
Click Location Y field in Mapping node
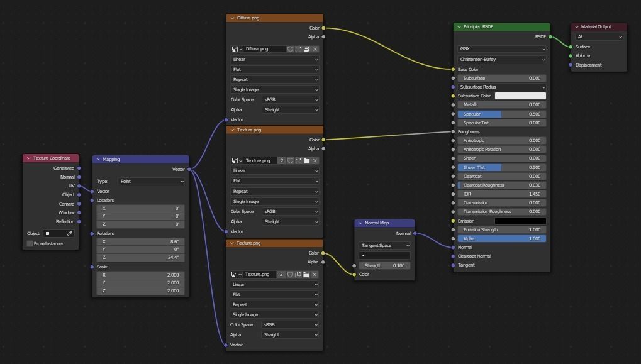[141, 216]
